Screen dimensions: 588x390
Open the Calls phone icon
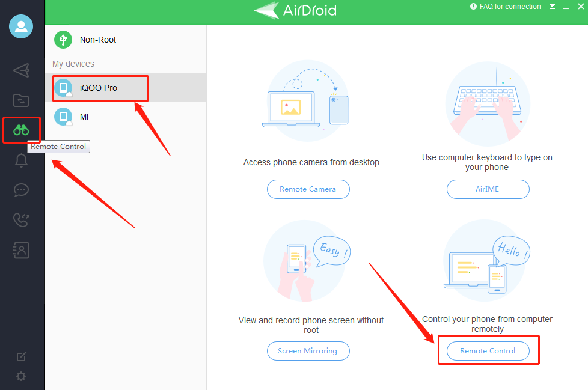click(x=21, y=220)
